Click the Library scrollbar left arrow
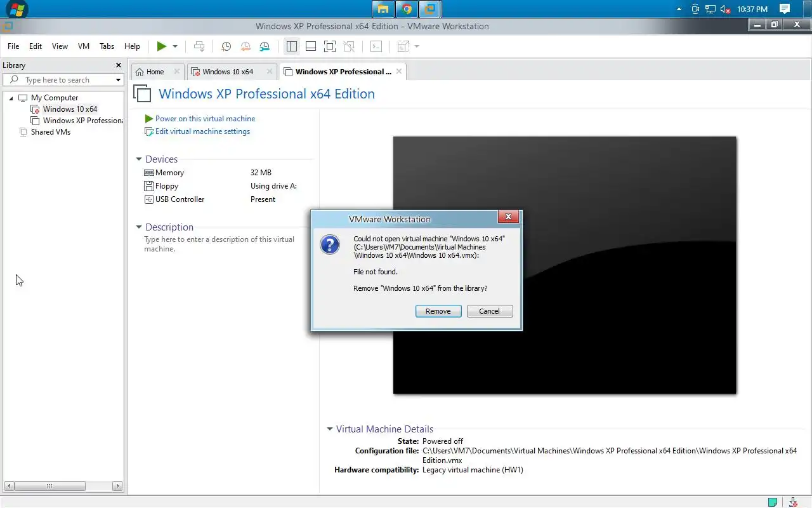 point(8,486)
